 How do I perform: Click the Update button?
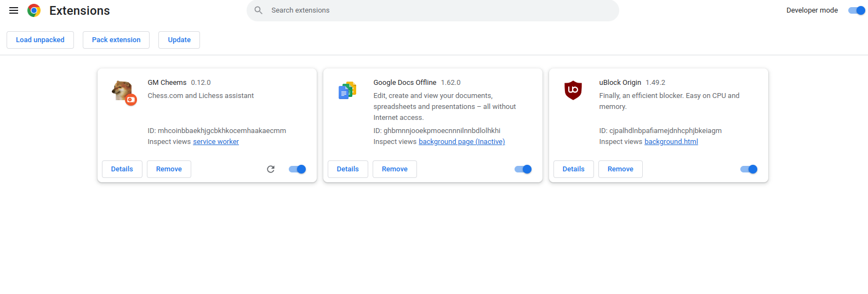(x=179, y=40)
